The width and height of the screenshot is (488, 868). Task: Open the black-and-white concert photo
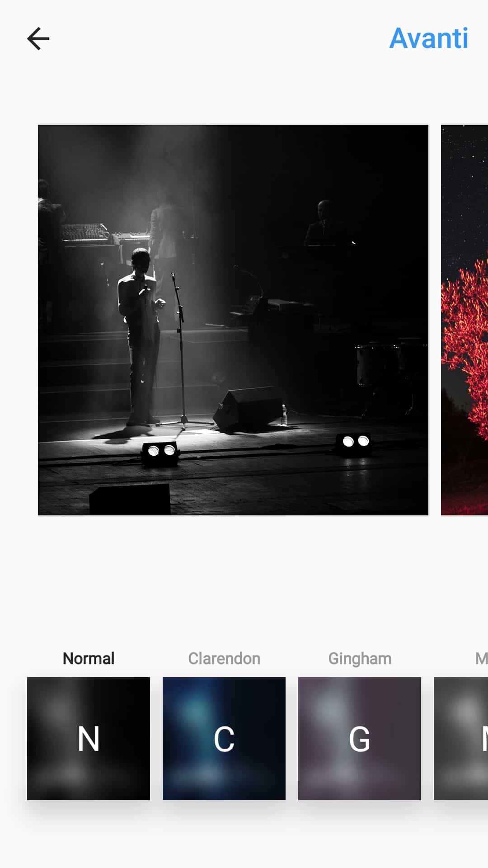tap(233, 320)
